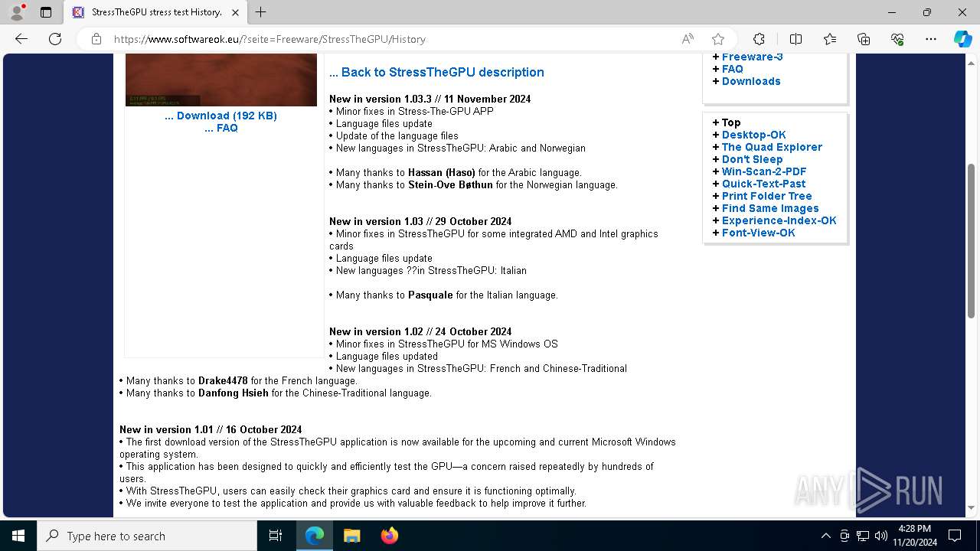Click 'New in version 1.01' heading
This screenshot has width=980, height=551.
(211, 429)
